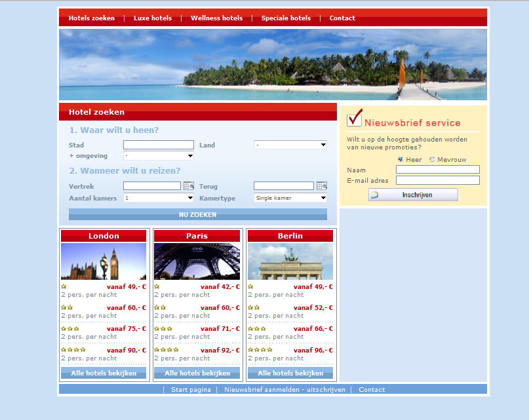Click Berlin one-star rating icon
Image resolution: width=529 pixels, height=420 pixels.
(250, 287)
